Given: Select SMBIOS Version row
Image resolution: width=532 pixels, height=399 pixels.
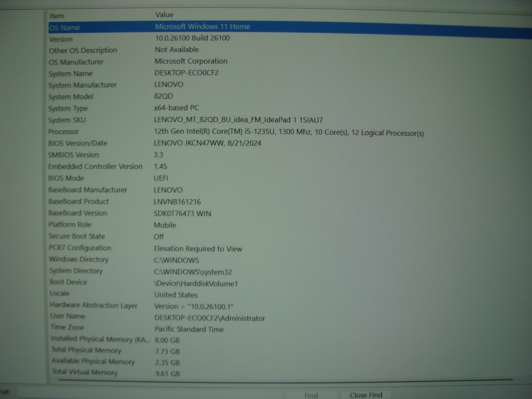Looking at the screenshot, I should point(73,155).
